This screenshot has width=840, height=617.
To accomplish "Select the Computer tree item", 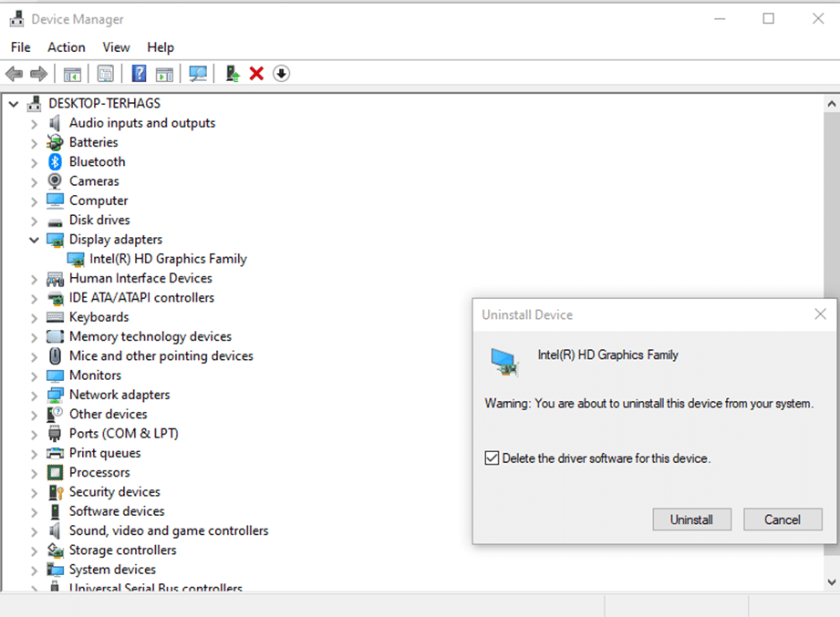I will click(99, 201).
